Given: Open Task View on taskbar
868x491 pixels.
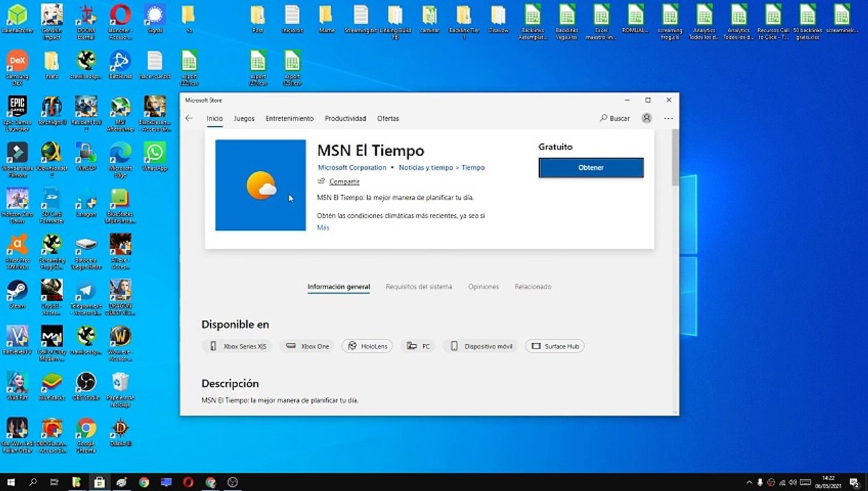Looking at the screenshot, I should (55, 482).
